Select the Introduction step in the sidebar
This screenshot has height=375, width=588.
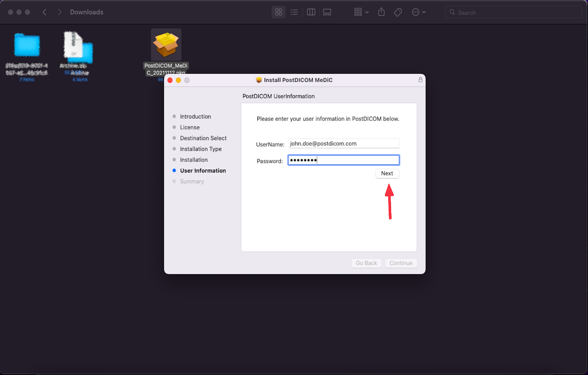click(x=195, y=116)
